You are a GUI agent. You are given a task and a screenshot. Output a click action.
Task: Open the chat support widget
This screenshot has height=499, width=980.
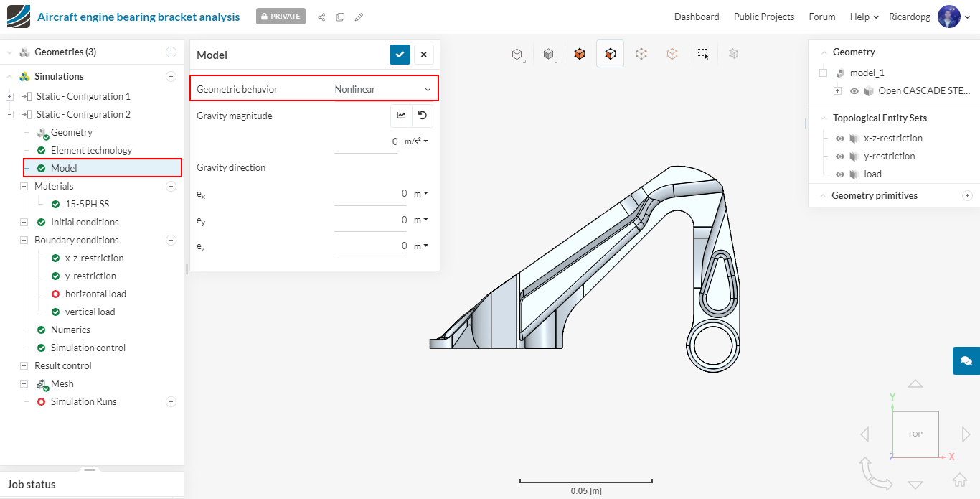coord(966,360)
